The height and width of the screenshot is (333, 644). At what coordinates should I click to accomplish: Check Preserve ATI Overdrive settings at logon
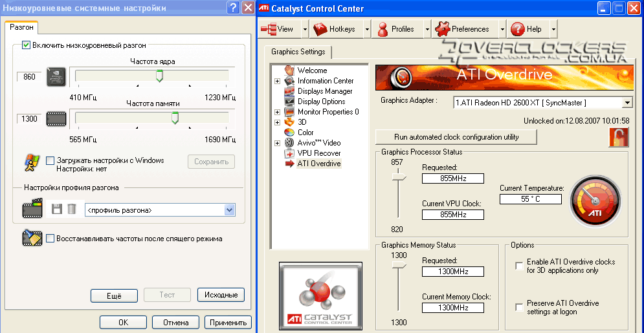pyautogui.click(x=519, y=307)
